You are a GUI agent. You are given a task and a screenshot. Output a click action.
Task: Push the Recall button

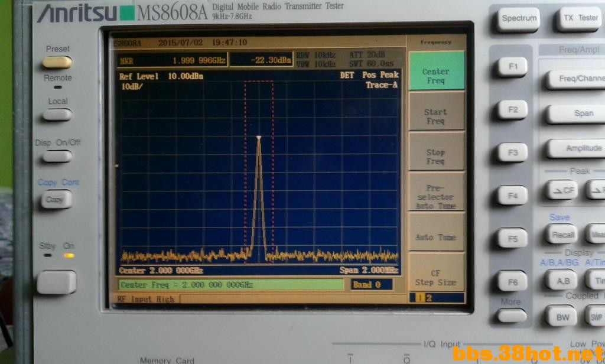[x=562, y=235]
